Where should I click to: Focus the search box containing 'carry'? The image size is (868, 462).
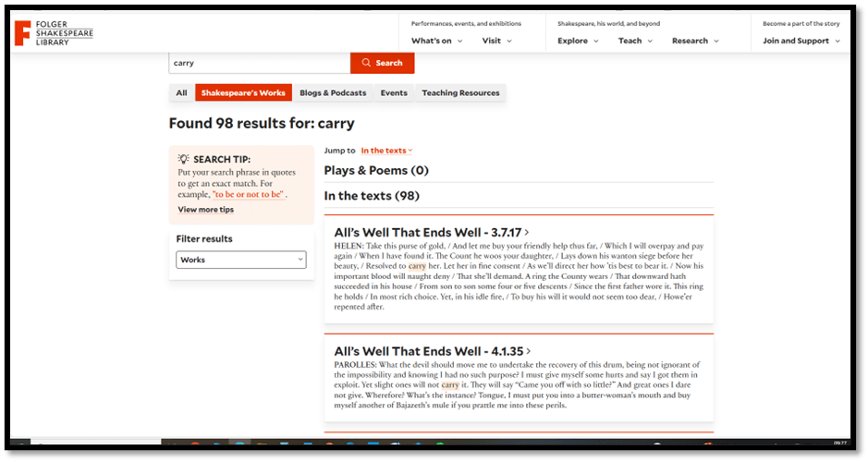pos(259,63)
